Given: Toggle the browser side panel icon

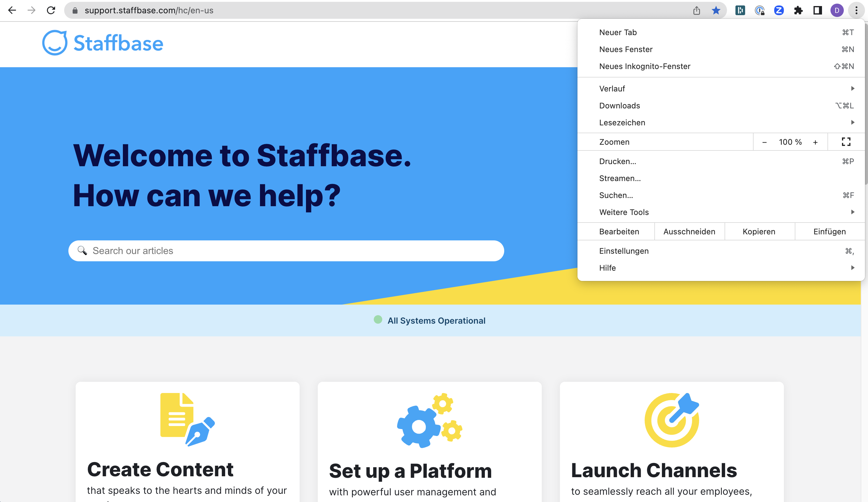Looking at the screenshot, I should tap(817, 11).
